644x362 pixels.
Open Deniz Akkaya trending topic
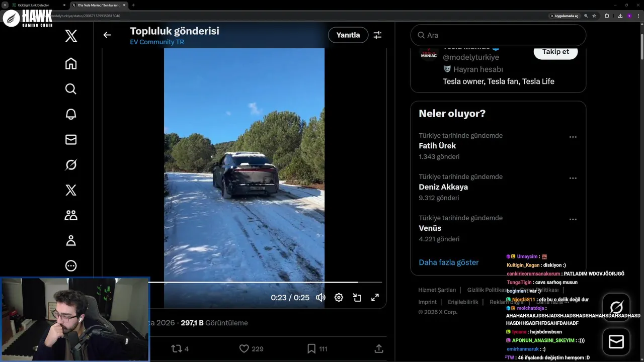pos(443,187)
